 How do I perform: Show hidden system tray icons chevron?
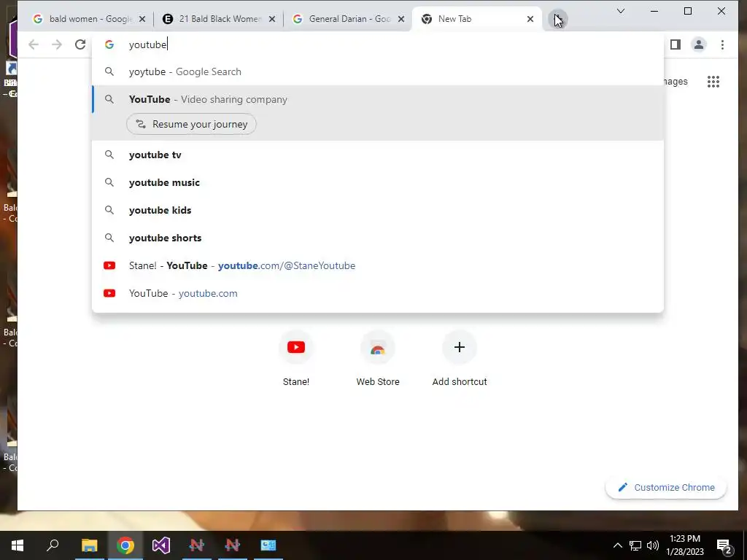[617, 545]
